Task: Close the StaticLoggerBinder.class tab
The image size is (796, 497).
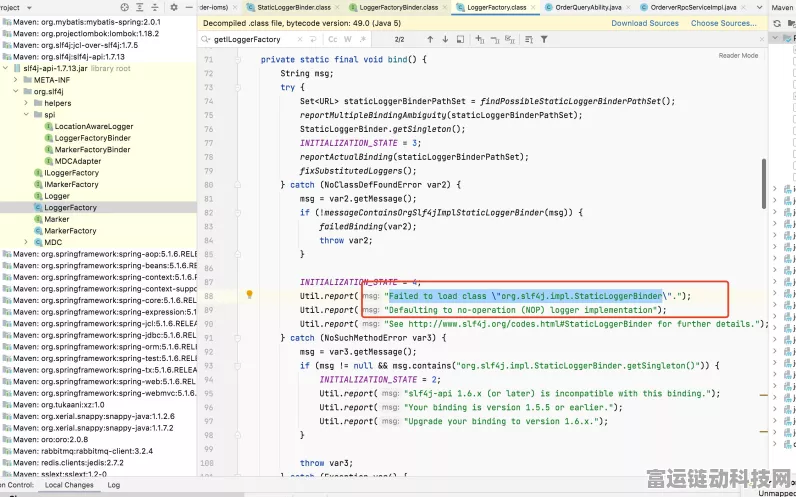Action: point(336,8)
